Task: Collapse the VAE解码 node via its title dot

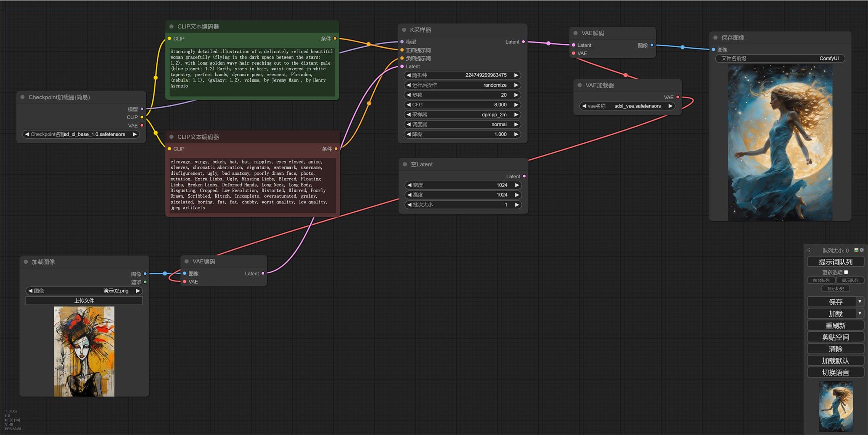Action: 575,33
